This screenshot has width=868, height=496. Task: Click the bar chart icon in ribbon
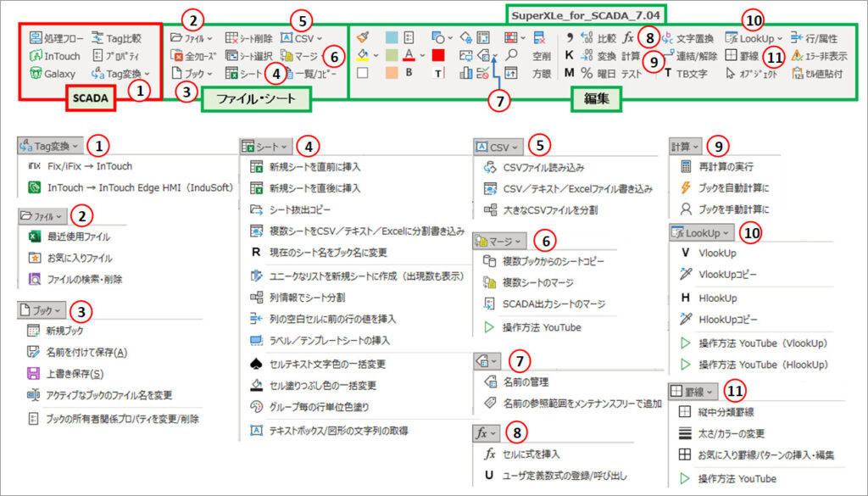[466, 73]
